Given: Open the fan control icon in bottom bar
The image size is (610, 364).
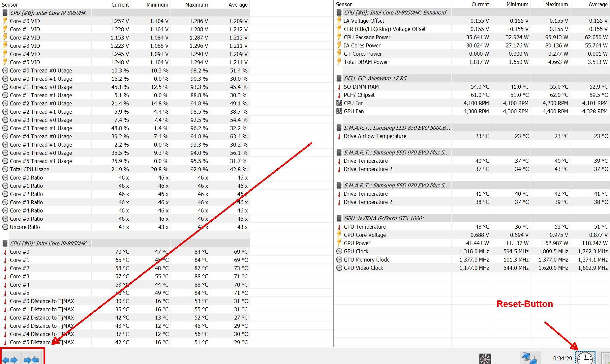Looking at the screenshot, I should point(485,359).
